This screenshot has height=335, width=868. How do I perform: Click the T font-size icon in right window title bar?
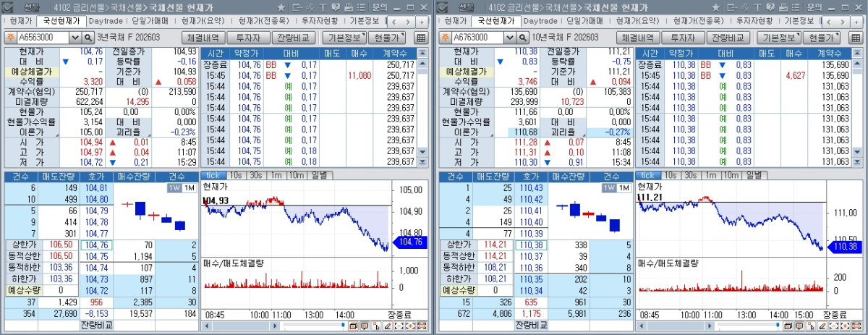point(757,7)
